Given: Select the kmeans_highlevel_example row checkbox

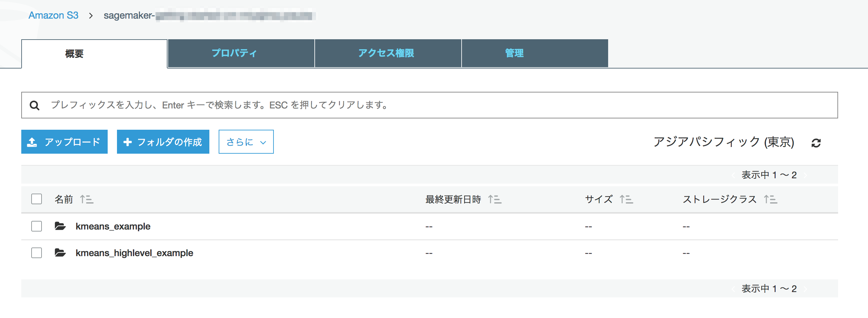Looking at the screenshot, I should pyautogui.click(x=37, y=252).
